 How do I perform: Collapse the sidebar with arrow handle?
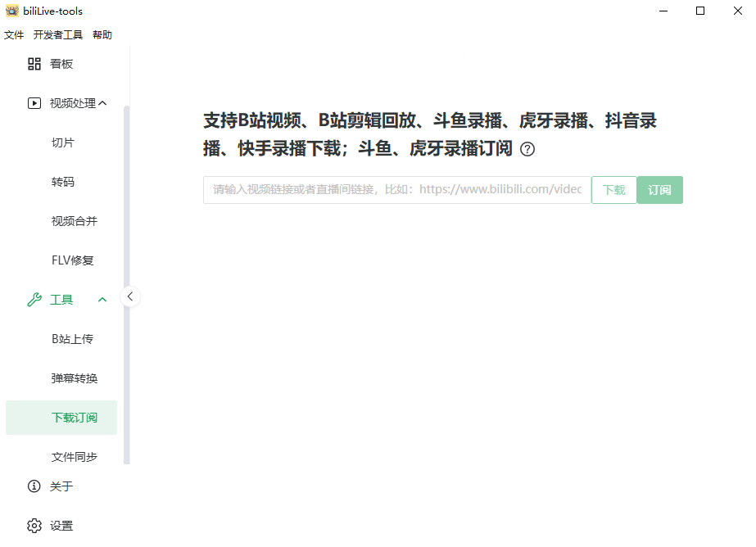130,296
